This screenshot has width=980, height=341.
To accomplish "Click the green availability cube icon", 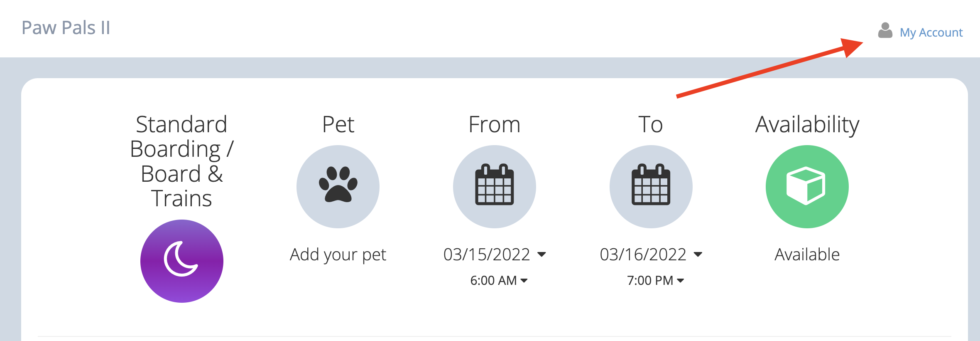I will pyautogui.click(x=807, y=186).
